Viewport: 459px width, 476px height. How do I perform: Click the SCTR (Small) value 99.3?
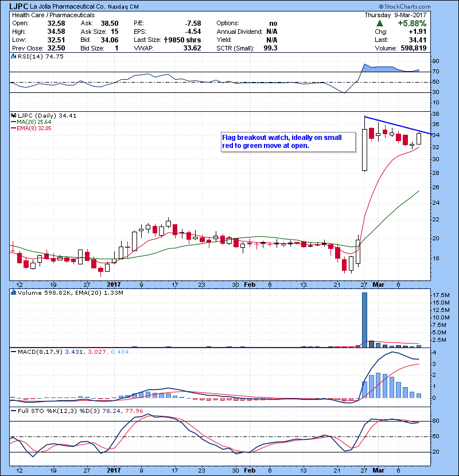click(270, 48)
